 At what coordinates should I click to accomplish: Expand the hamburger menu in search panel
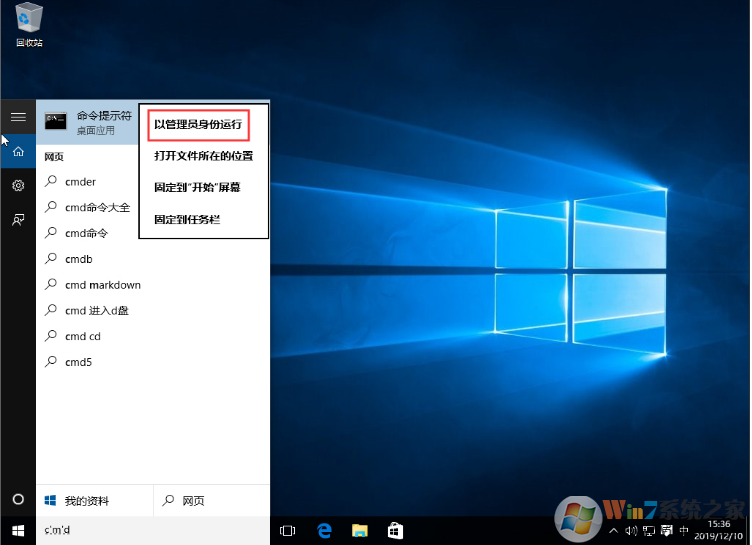[x=18, y=117]
